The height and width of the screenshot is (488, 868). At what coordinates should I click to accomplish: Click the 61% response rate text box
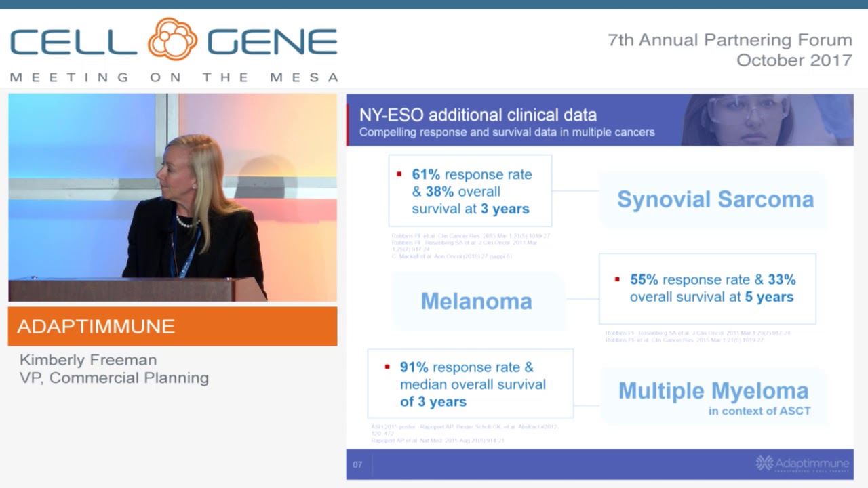470,190
